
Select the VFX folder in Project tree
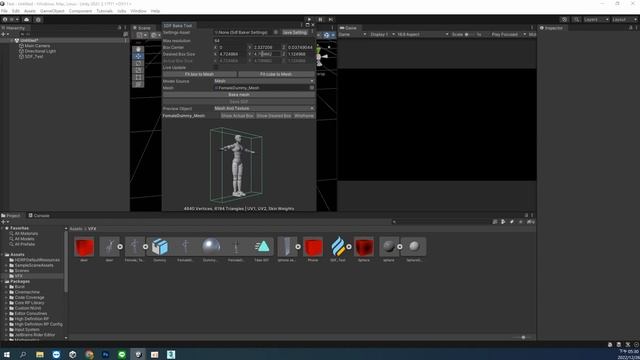click(18, 276)
